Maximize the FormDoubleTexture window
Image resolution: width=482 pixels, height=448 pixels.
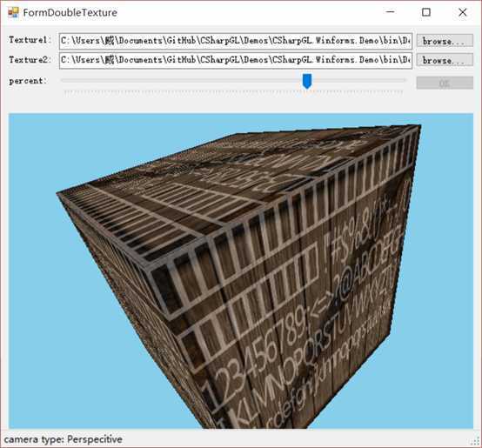[x=426, y=12]
